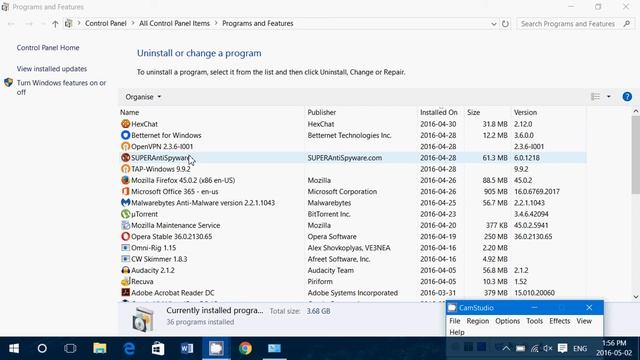Screen dimensions: 640x360
Task: Open CamStudio Options menu
Action: (x=507, y=321)
